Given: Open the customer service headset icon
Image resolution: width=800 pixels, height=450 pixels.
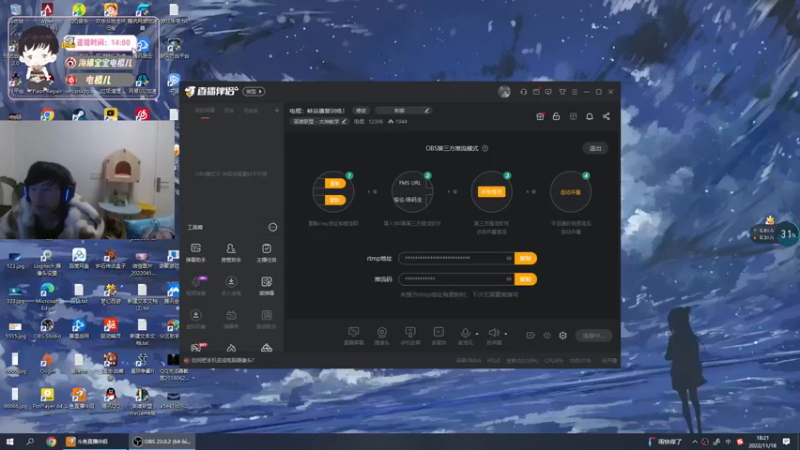Looking at the screenshot, I should click(523, 92).
